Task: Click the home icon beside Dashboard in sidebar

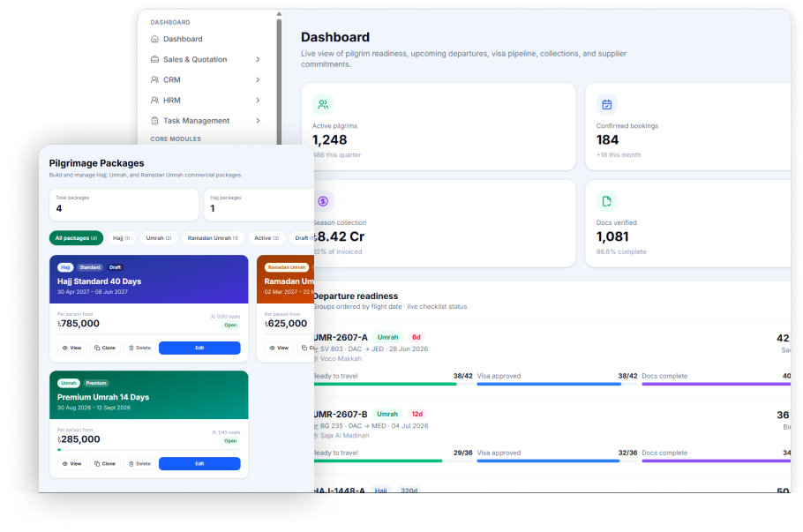Action: (x=154, y=39)
